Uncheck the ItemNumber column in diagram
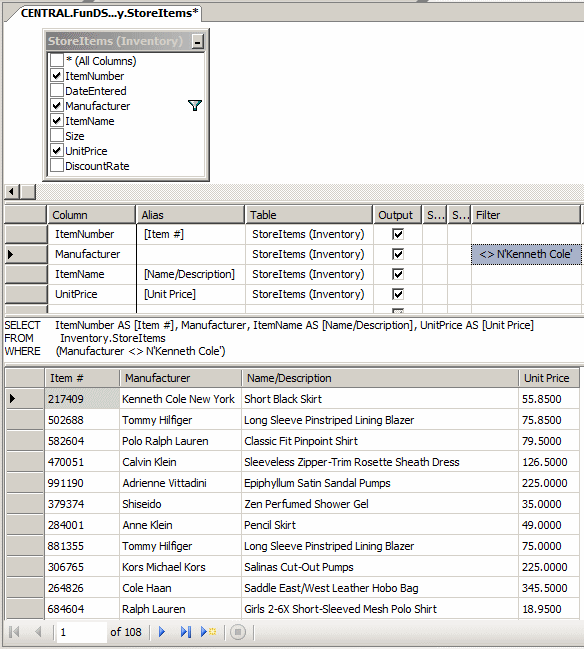The width and height of the screenshot is (584, 649). [x=57, y=75]
